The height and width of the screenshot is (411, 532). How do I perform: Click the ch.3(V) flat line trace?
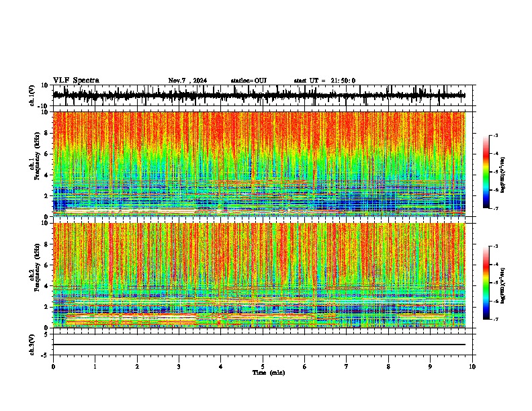(x=259, y=345)
